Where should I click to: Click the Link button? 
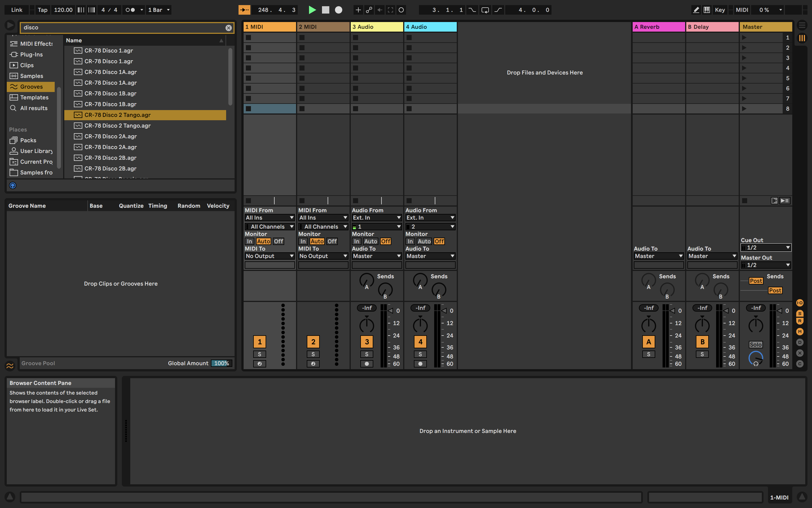(17, 10)
